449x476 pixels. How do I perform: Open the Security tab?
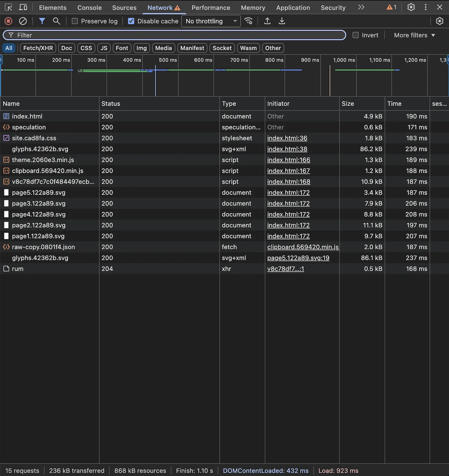coord(333,7)
